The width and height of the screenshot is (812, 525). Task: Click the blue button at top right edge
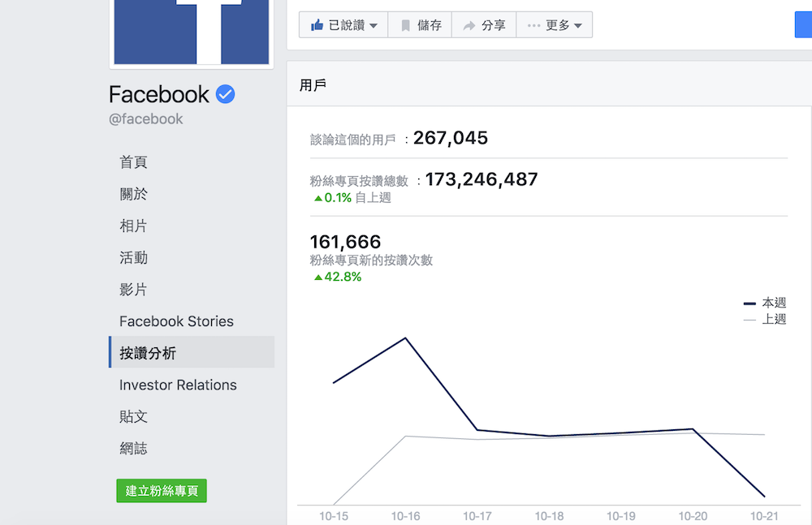[x=803, y=25]
